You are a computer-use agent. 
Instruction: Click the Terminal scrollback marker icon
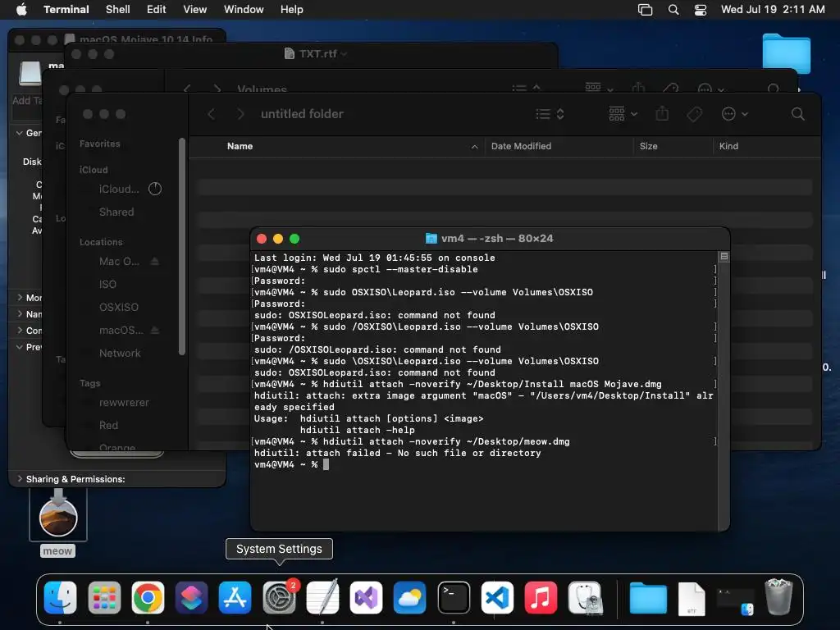tap(724, 257)
